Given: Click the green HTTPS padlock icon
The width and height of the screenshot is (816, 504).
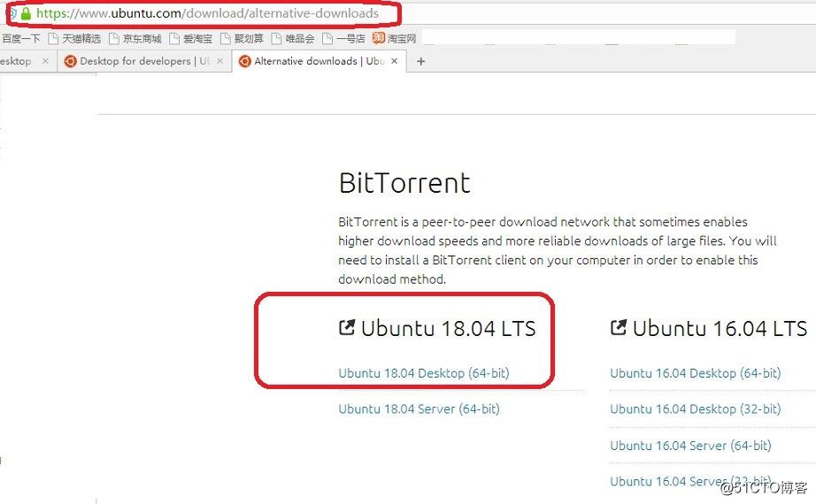Looking at the screenshot, I should click(26, 14).
